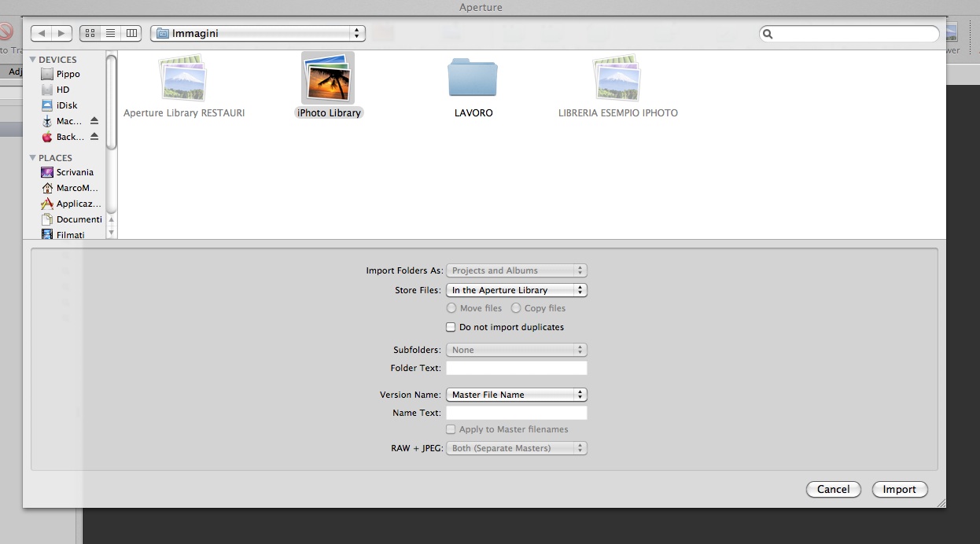Collapse the DEVICES sidebar section
This screenshot has height=544, width=980.
coord(33,60)
